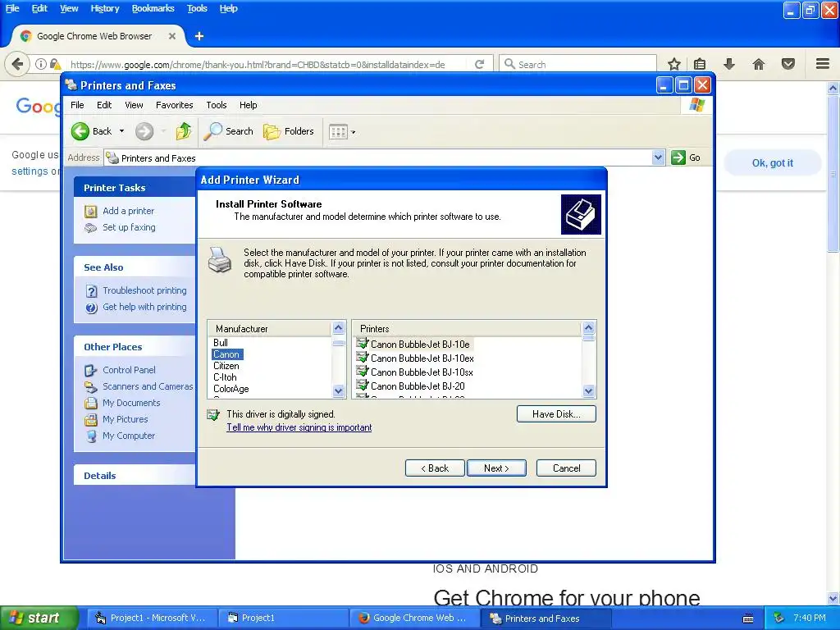The width and height of the screenshot is (840, 630).
Task: Click Printers list scroll up arrow
Action: [588, 328]
